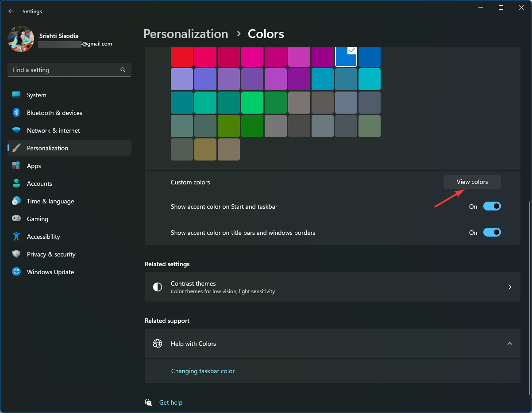Maximize the Settings window
This screenshot has height=413, width=532.
pyautogui.click(x=501, y=8)
